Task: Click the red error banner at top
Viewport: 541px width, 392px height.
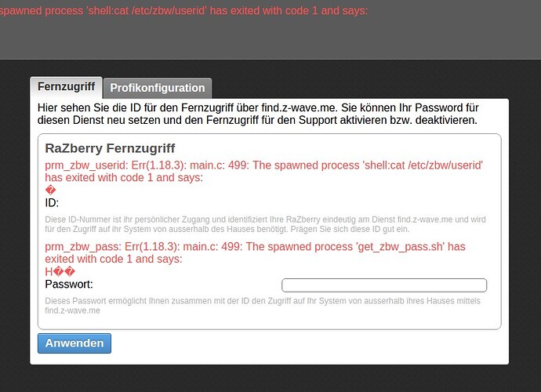Action: point(184,11)
